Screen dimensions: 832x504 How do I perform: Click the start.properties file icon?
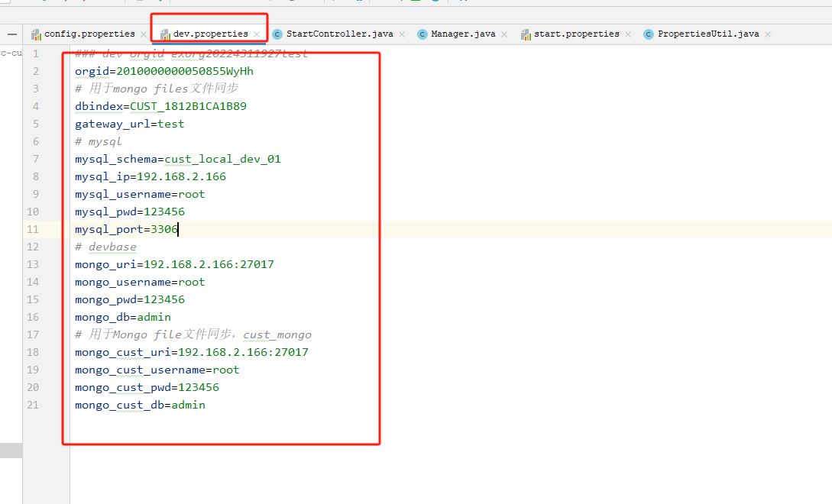[x=526, y=34]
